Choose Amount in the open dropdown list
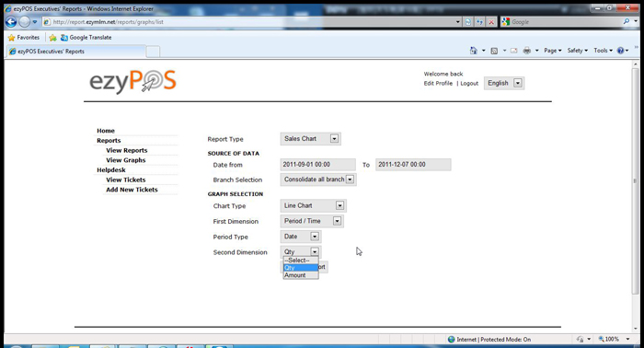Image resolution: width=644 pixels, height=348 pixels. pos(301,275)
